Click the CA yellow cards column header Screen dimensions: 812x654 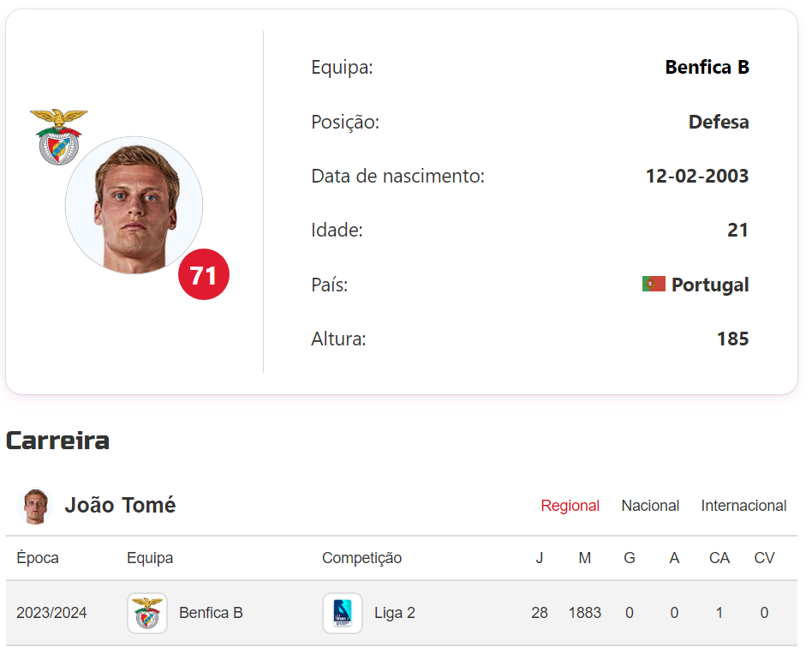point(719,558)
